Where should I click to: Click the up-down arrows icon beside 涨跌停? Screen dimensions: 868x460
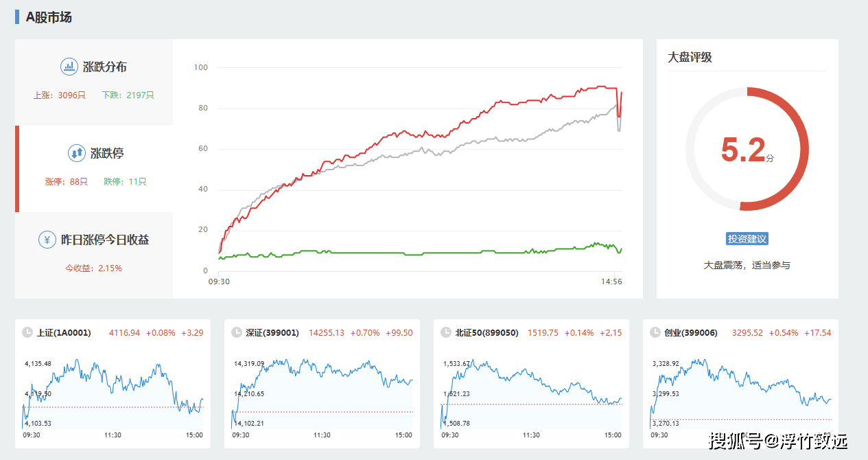pyautogui.click(x=77, y=153)
